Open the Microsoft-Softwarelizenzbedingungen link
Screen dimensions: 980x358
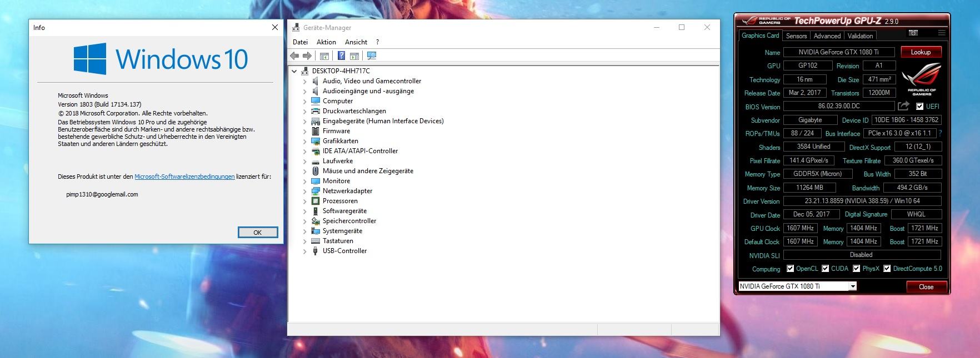[184, 177]
